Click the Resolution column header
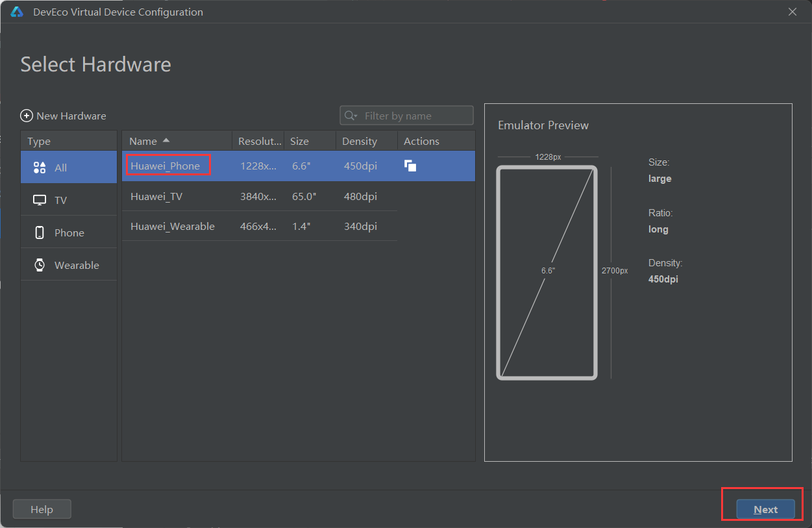 258,141
